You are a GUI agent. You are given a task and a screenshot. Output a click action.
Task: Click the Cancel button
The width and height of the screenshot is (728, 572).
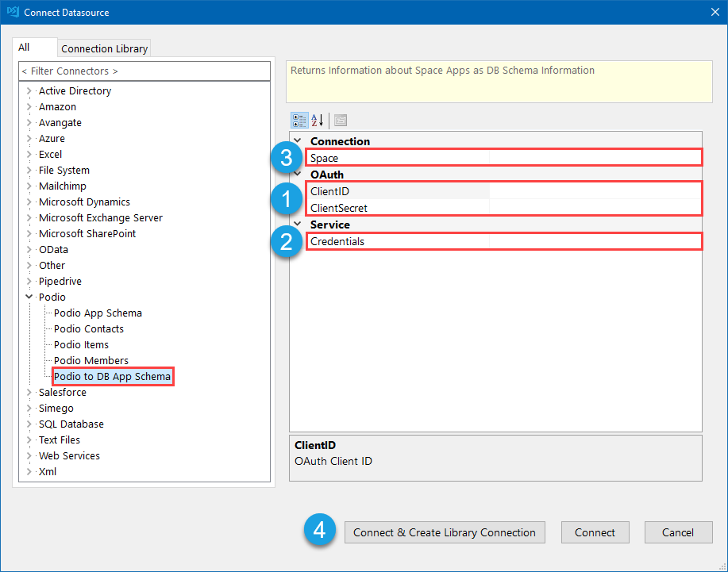pyautogui.click(x=678, y=532)
